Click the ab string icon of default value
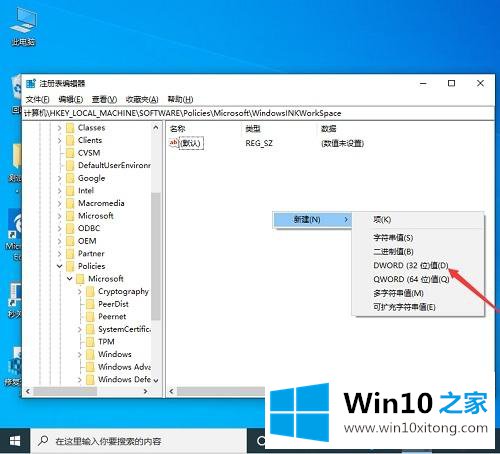The width and height of the screenshot is (500, 454). [174, 143]
